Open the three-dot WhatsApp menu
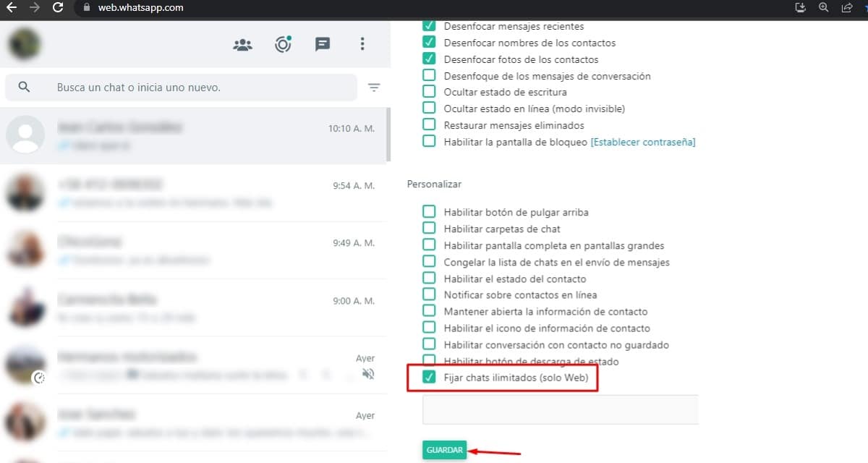The image size is (868, 463). click(362, 44)
